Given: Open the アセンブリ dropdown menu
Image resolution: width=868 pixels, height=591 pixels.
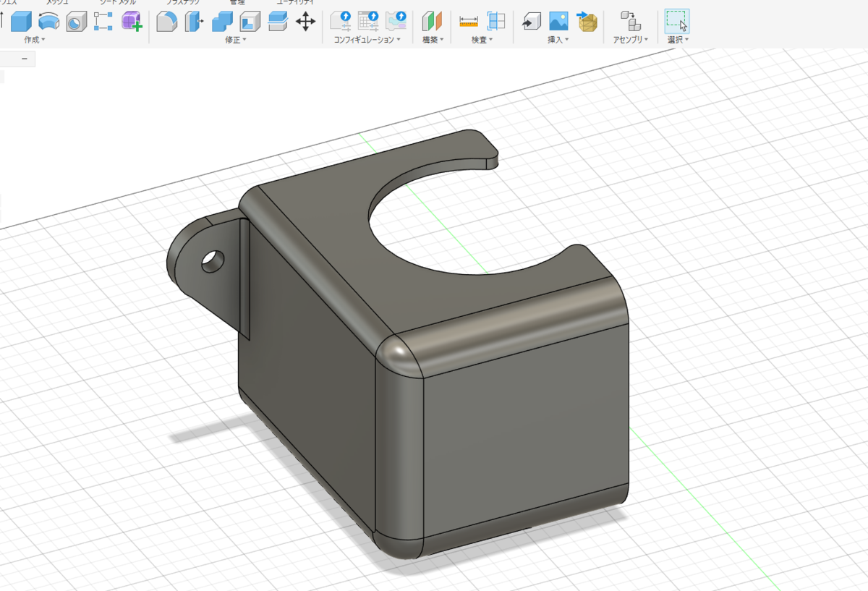Looking at the screenshot, I should 631,40.
